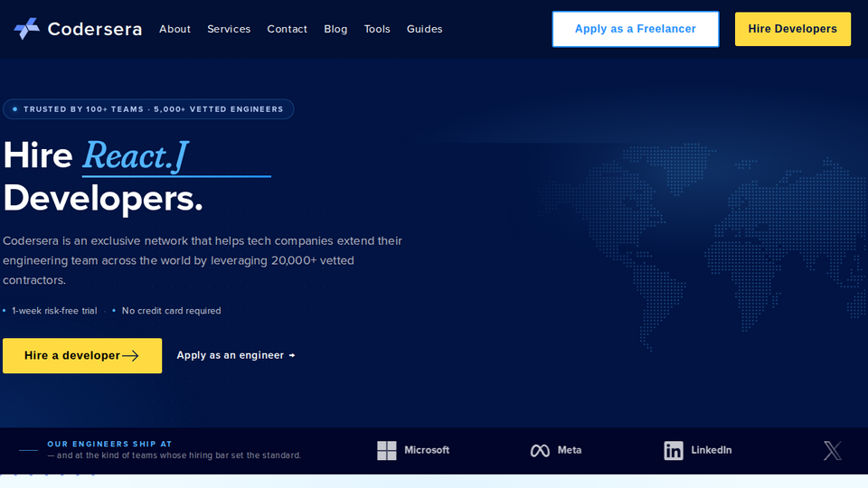Image resolution: width=868 pixels, height=488 pixels.
Task: Go to the Contact page
Action: click(287, 29)
